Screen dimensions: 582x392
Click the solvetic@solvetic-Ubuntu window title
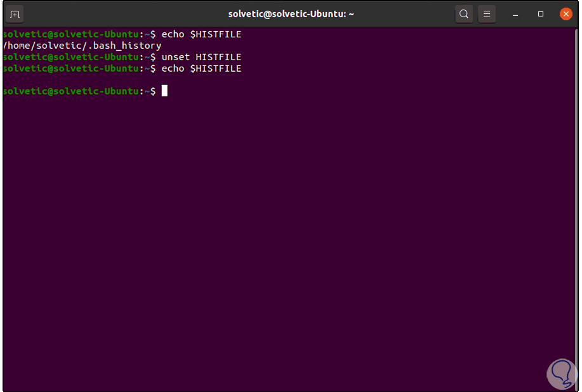point(291,14)
